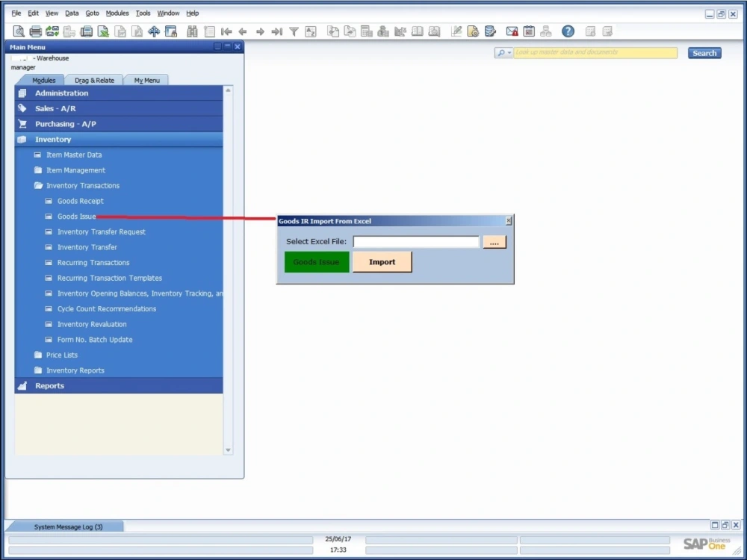
Task: Click the Search button
Action: 704,53
